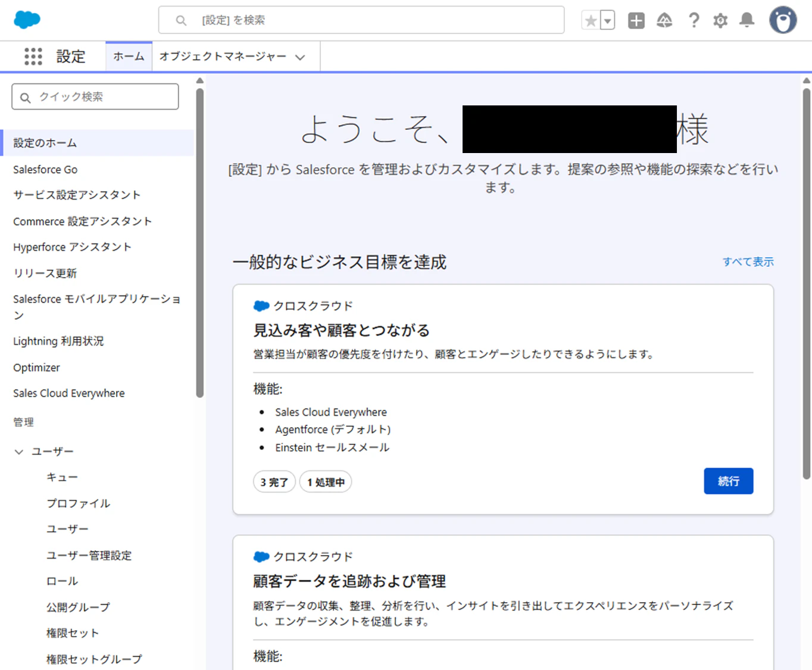Collapse the ユーザー section chevron
812x670 pixels.
[19, 451]
